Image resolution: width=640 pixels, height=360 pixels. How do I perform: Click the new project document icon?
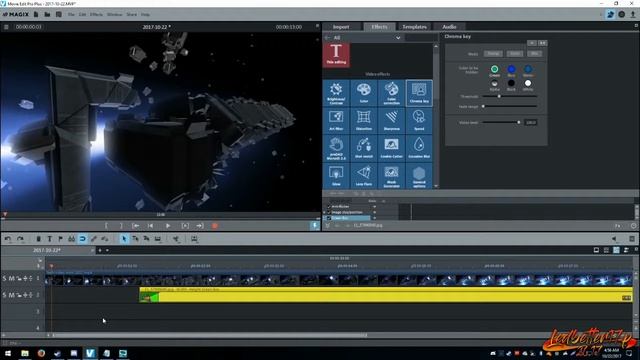(36, 14)
